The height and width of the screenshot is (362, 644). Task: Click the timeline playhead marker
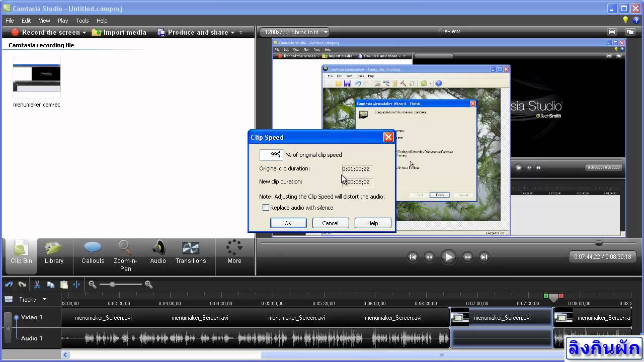[553, 298]
